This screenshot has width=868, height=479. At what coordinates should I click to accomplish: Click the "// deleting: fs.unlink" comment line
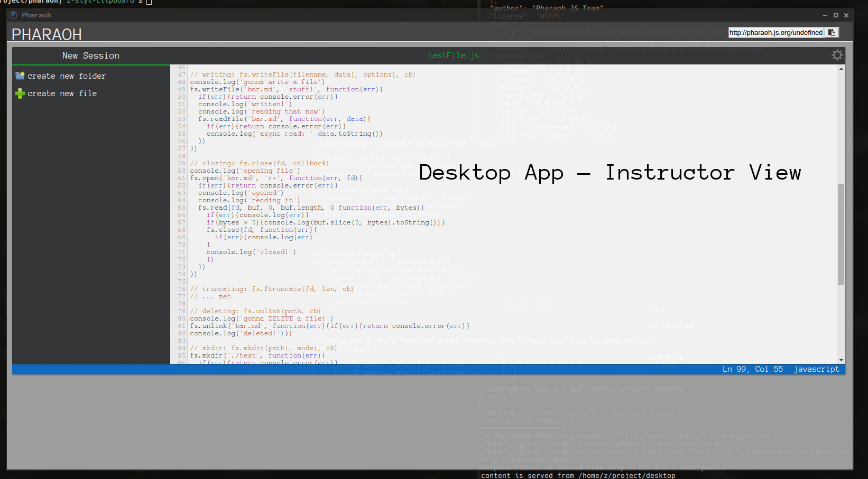pyautogui.click(x=255, y=311)
